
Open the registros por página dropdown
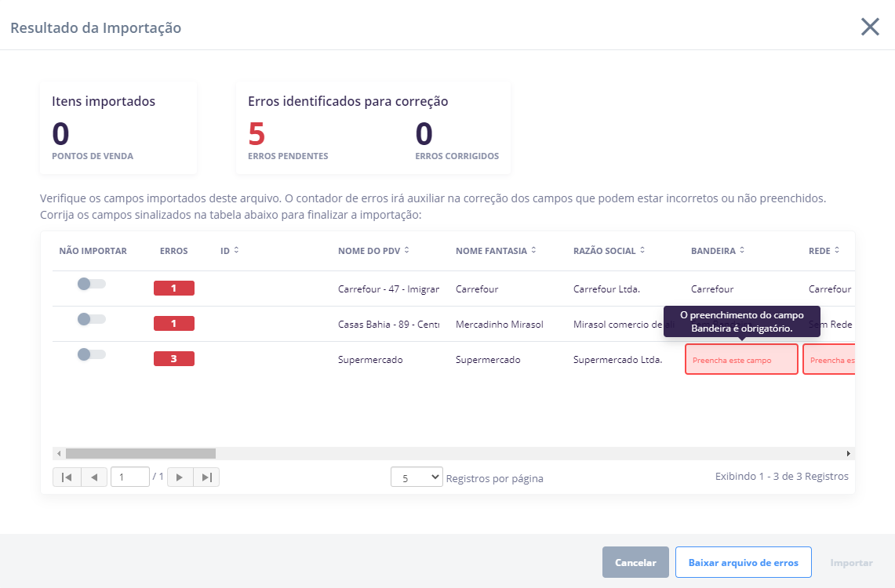coord(417,477)
